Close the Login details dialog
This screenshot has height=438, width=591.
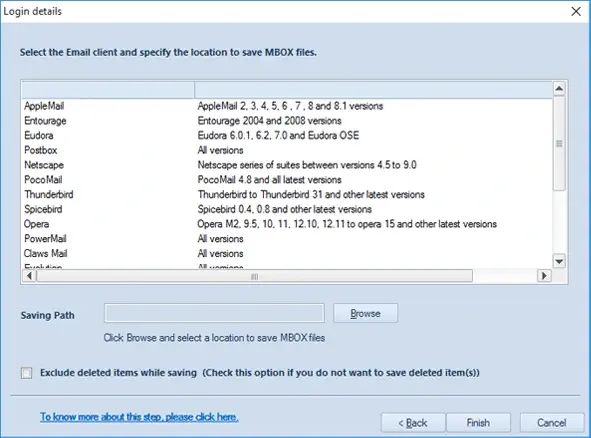(x=576, y=11)
